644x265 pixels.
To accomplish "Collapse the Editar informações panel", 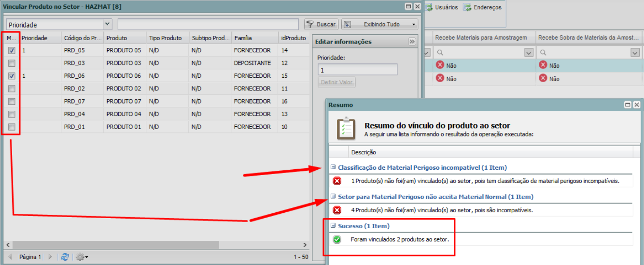I will [412, 42].
